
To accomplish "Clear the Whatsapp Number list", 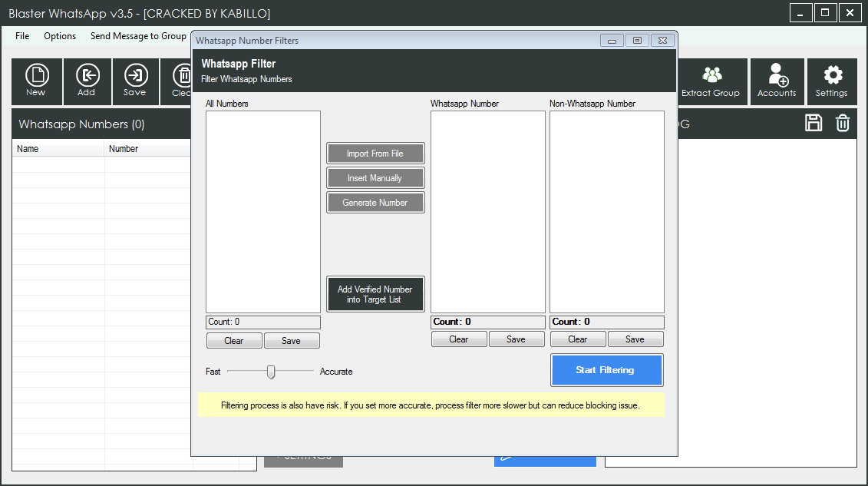I will (459, 339).
